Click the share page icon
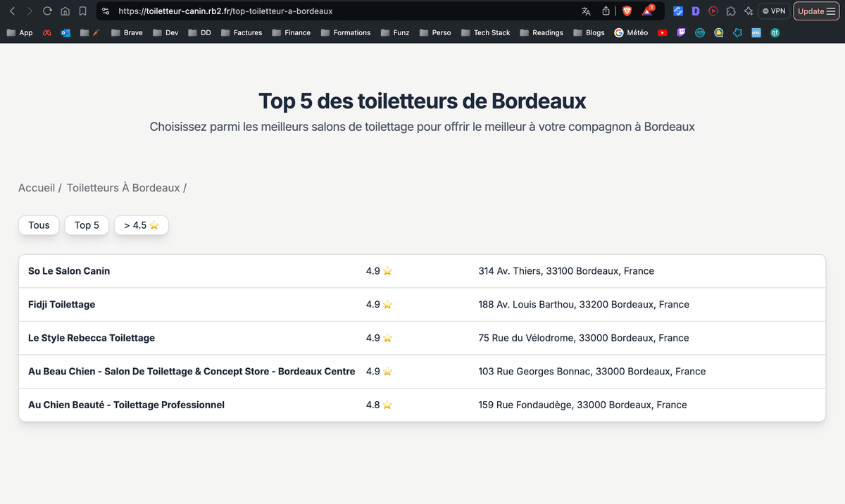 click(x=606, y=11)
